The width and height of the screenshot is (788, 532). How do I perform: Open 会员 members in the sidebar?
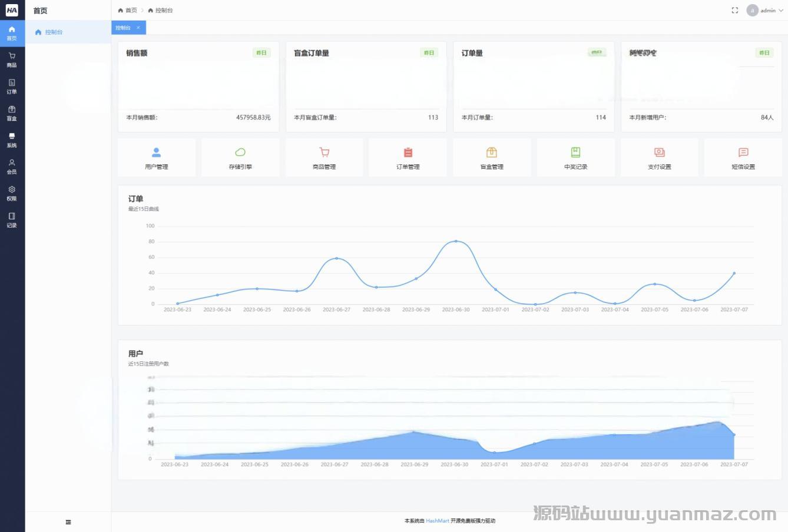[x=12, y=167]
